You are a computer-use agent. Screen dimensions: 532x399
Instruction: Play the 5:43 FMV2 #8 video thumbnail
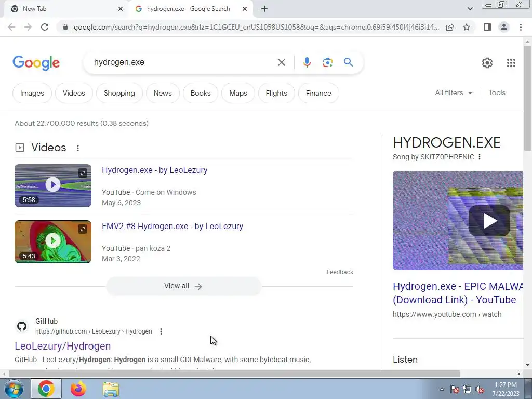coord(53,242)
